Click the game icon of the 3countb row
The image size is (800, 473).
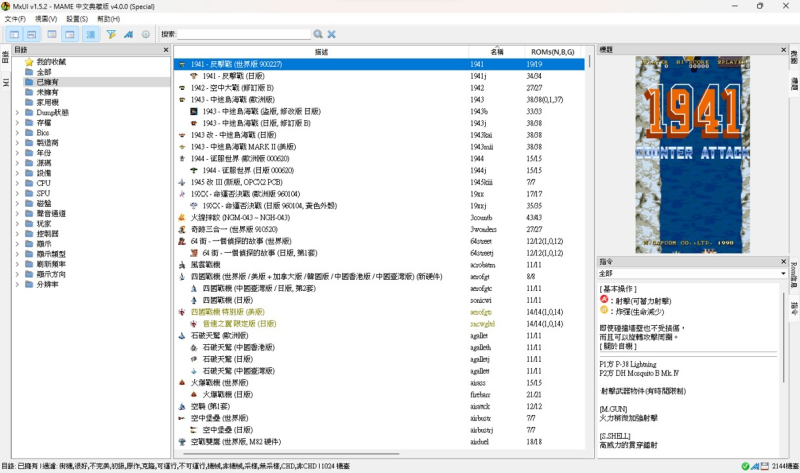tap(182, 217)
